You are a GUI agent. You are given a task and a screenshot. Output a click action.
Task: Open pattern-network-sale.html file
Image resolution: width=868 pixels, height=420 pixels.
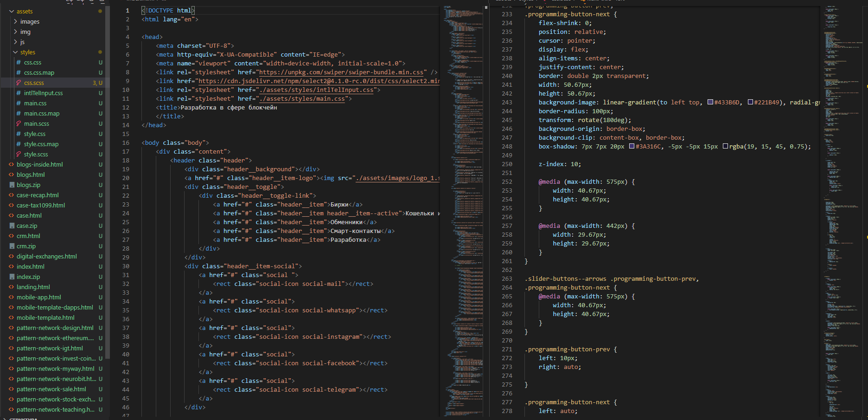(x=51, y=389)
